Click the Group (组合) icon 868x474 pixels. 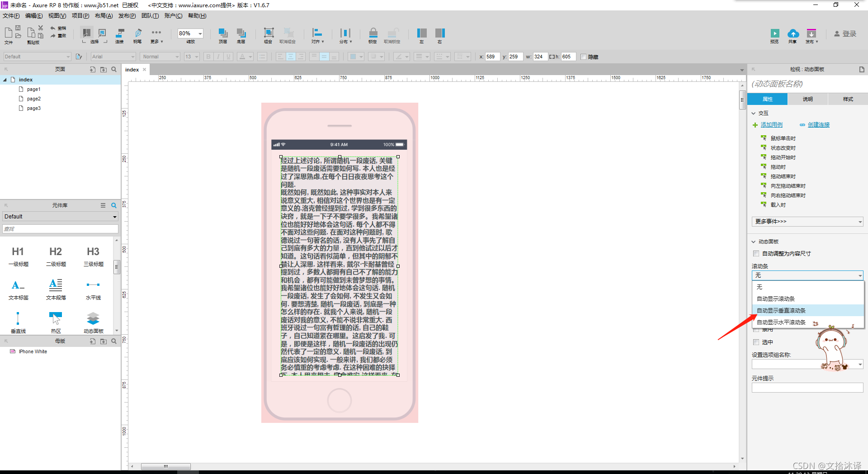click(269, 33)
